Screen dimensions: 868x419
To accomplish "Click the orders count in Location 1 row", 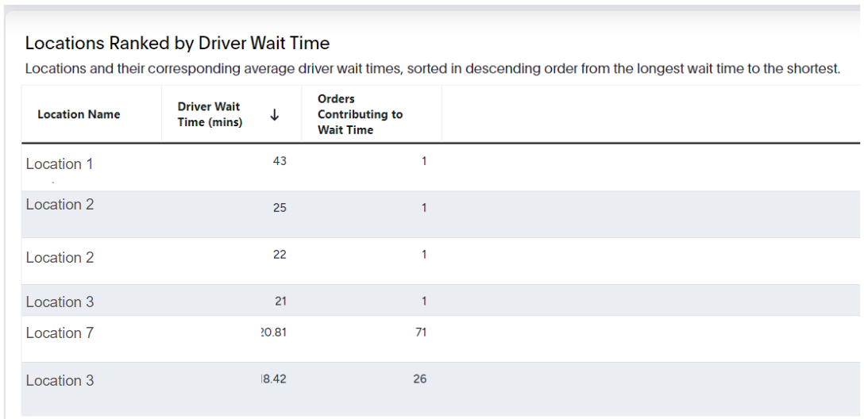I will [x=424, y=161].
